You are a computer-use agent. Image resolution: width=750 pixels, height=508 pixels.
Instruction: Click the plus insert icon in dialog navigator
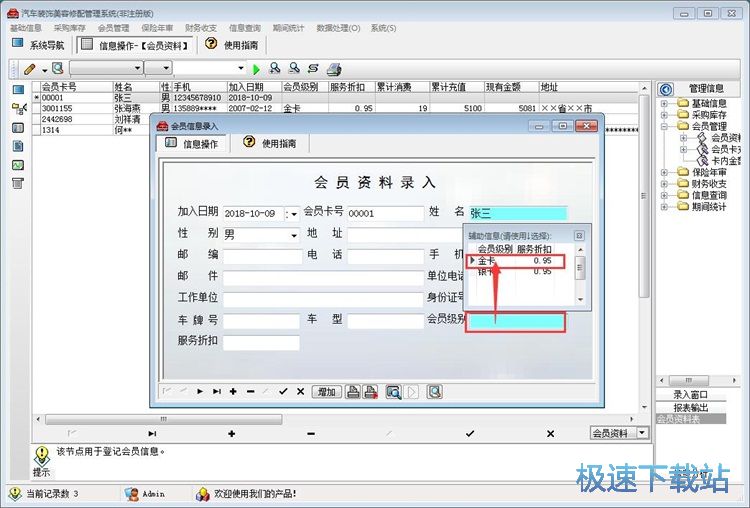tap(233, 392)
